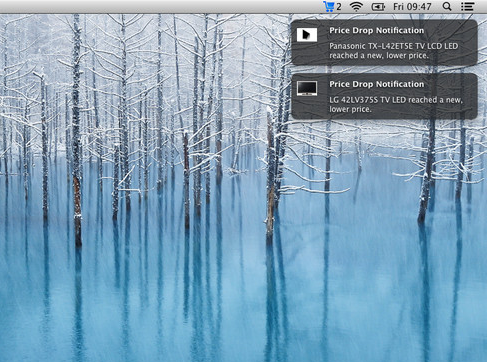Select text 'Panasonic TX-L42ET5E TV LCD LED'

(393, 46)
